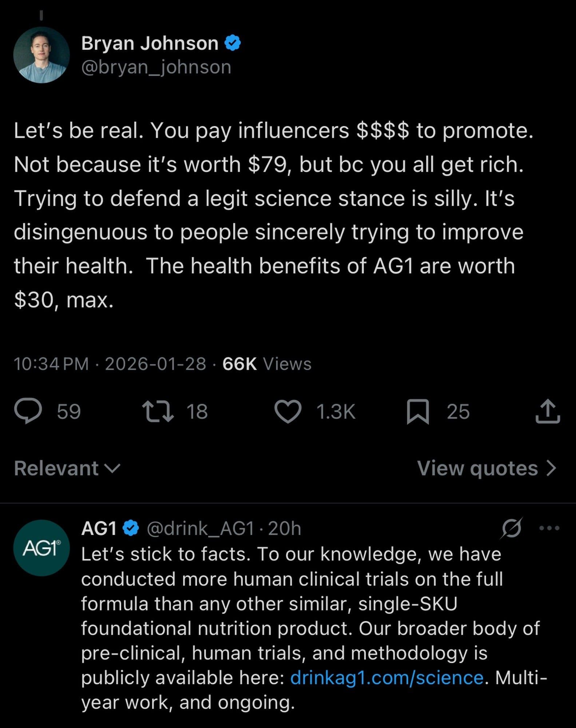Open Bryan Johnson's profile picture

(41, 55)
